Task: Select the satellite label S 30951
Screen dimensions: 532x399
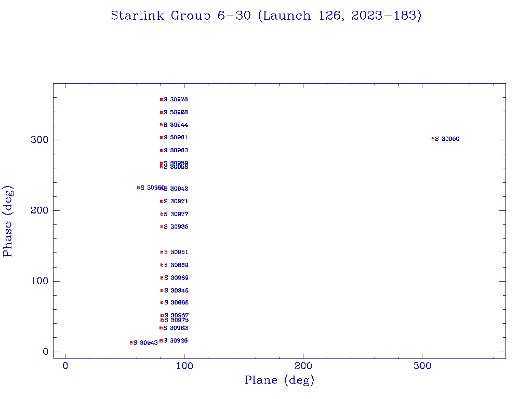Action: click(x=176, y=252)
